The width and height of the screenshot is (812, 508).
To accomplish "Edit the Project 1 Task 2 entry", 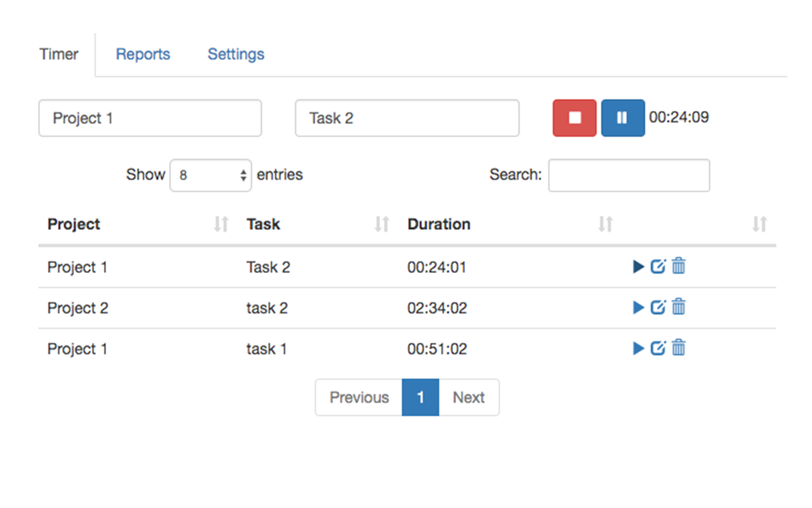I will (658, 267).
